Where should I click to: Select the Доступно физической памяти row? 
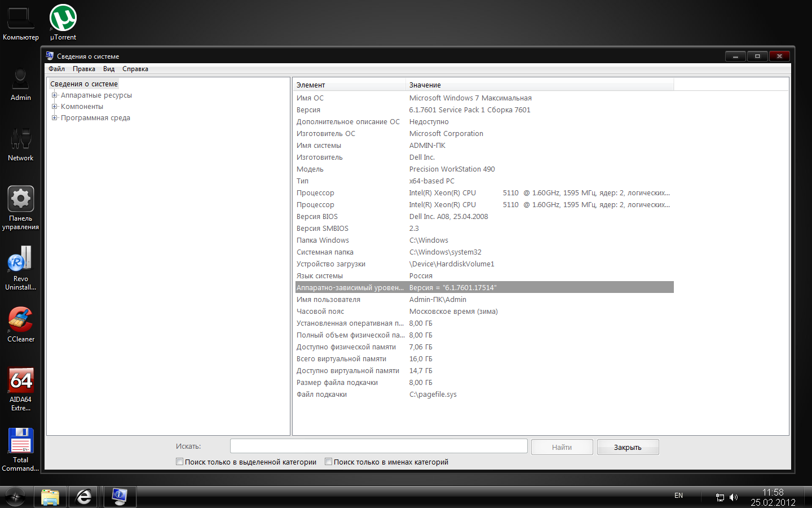click(x=484, y=347)
